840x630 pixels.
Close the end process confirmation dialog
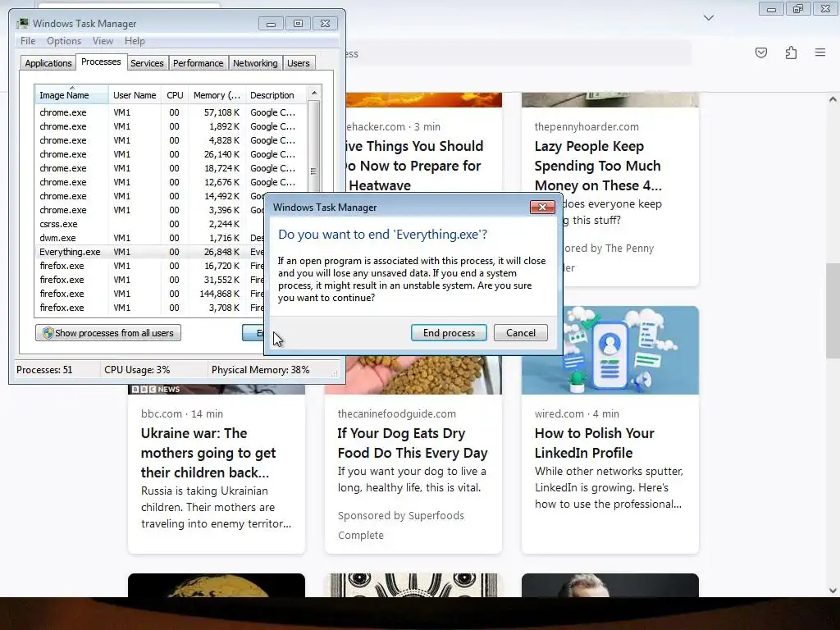pos(542,208)
